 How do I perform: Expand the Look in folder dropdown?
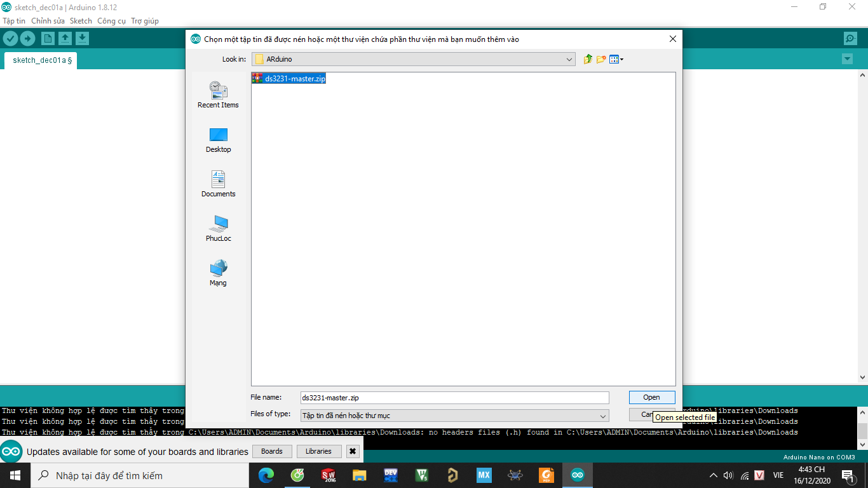(x=569, y=59)
